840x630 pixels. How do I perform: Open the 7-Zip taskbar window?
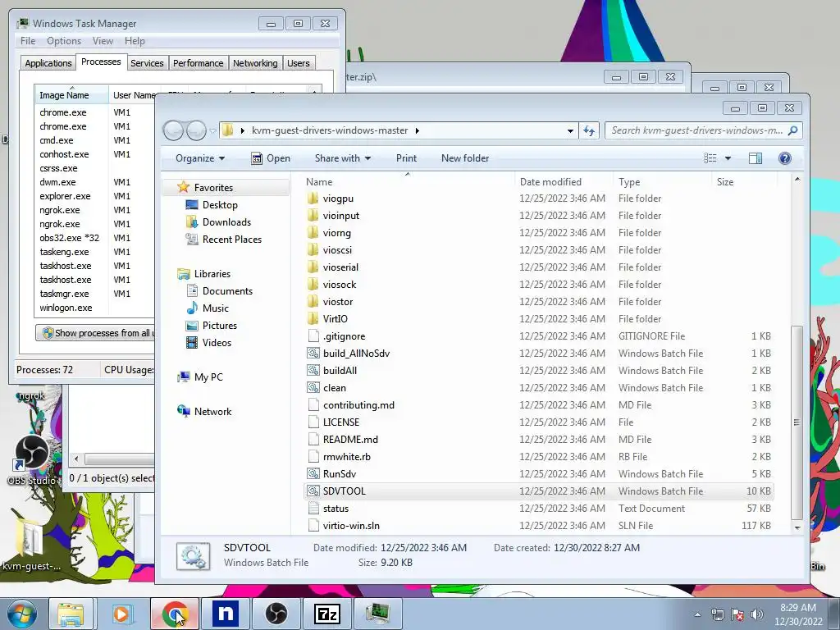(327, 614)
